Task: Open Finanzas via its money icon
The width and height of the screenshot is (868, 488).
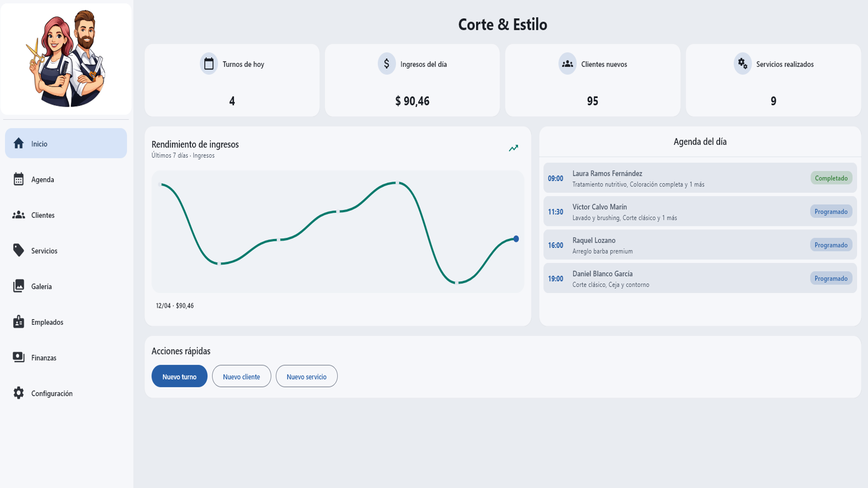Action: tap(19, 357)
